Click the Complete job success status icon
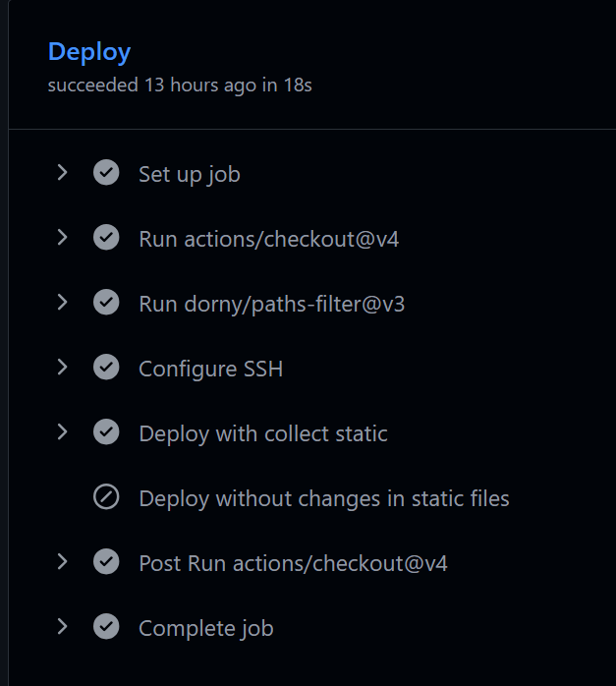 (106, 627)
